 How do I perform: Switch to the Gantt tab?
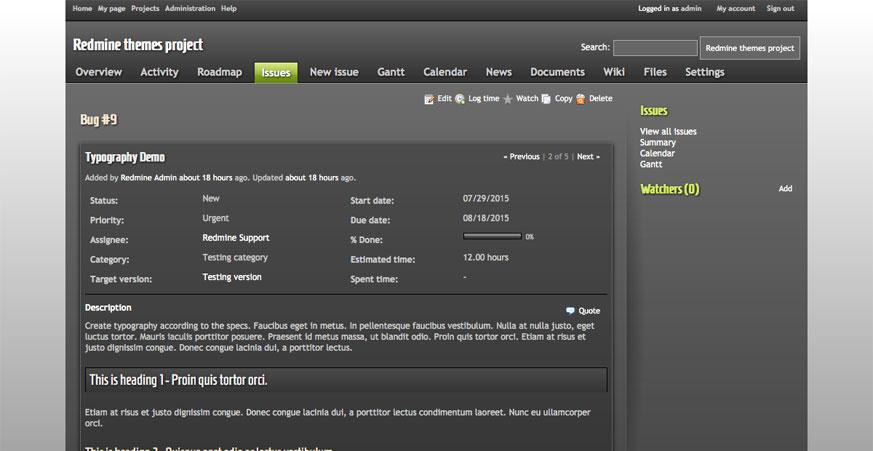[391, 72]
